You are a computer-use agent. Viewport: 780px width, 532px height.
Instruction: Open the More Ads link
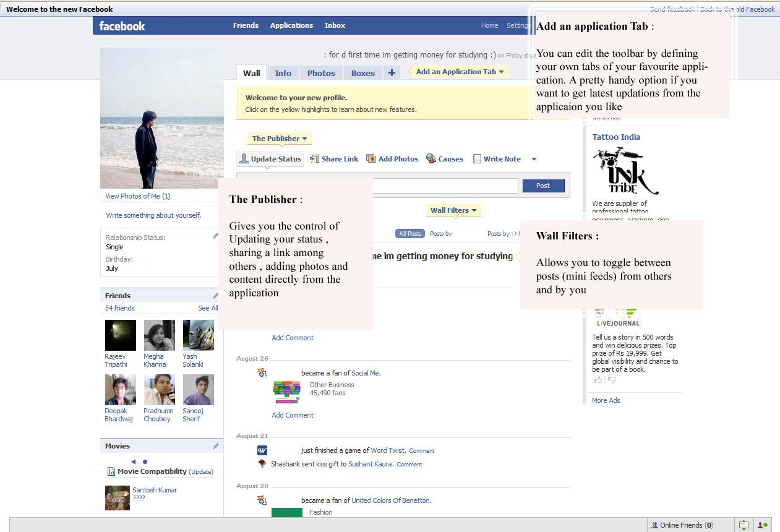[x=606, y=400]
